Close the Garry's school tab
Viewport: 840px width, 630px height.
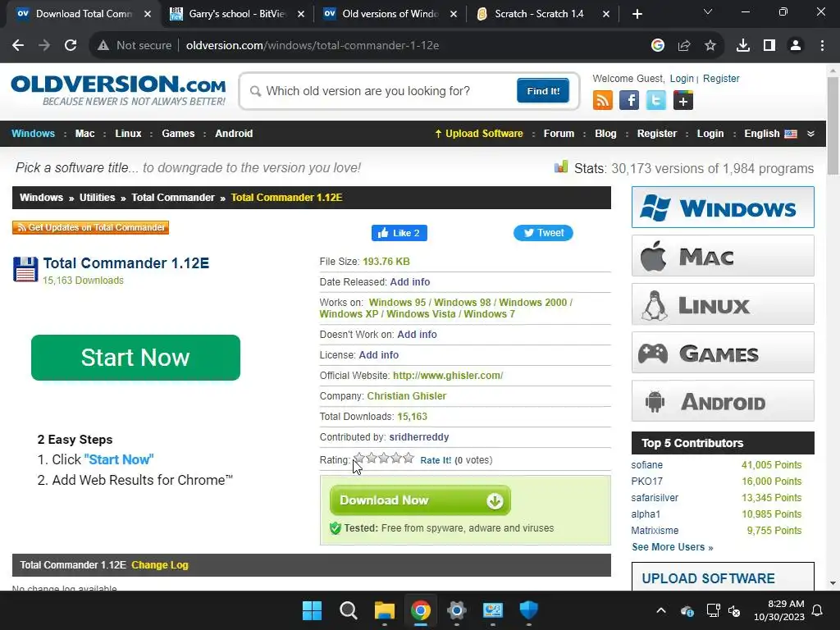coord(301,14)
